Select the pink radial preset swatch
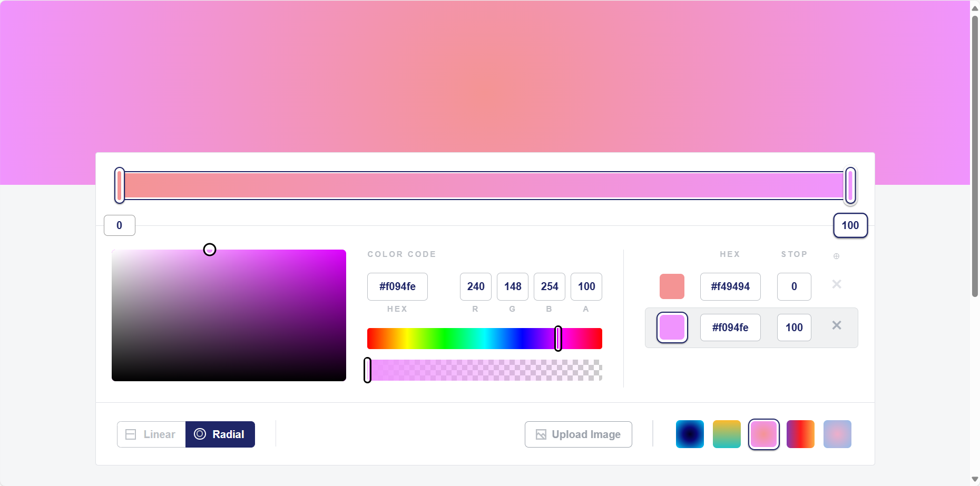The width and height of the screenshot is (980, 486). pyautogui.click(x=763, y=434)
